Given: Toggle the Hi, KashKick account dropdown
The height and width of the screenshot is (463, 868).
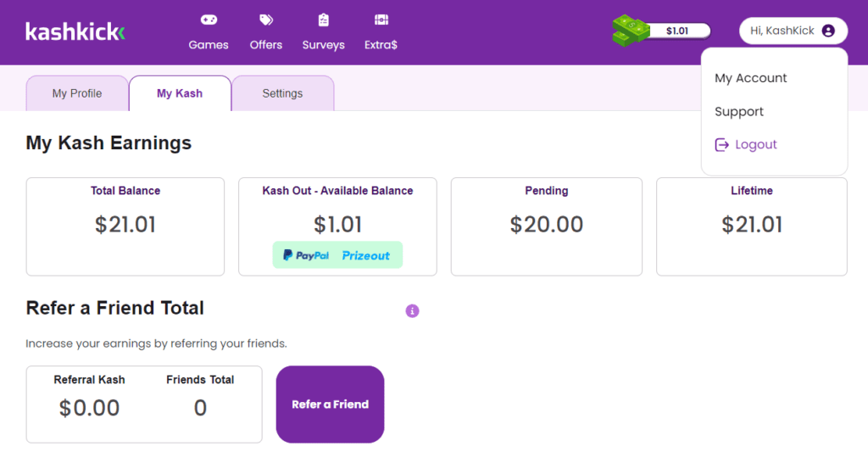Looking at the screenshot, I should click(x=793, y=31).
